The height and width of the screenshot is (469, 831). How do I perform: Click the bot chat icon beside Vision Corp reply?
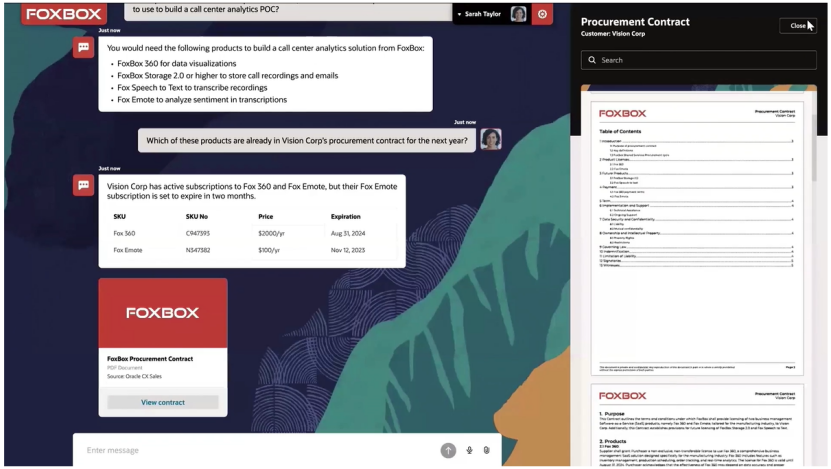coord(83,185)
